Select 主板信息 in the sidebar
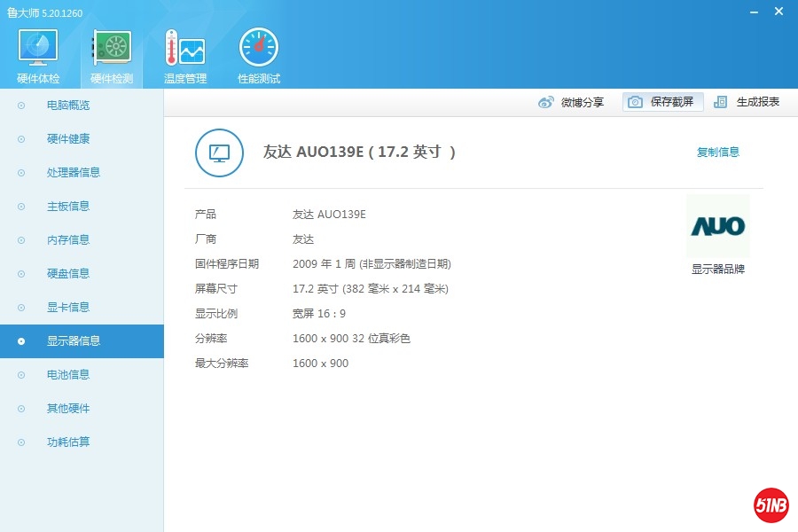Image resolution: width=798 pixels, height=532 pixels. coord(68,207)
